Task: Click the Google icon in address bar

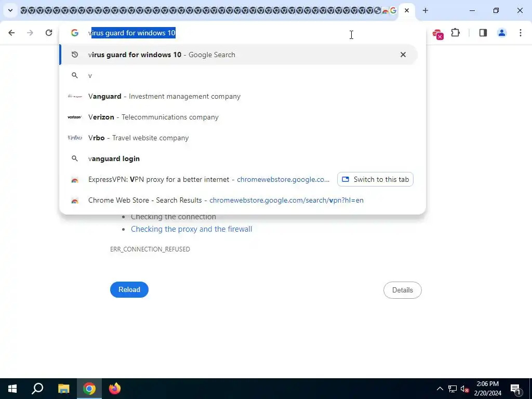Action: pyautogui.click(x=75, y=33)
